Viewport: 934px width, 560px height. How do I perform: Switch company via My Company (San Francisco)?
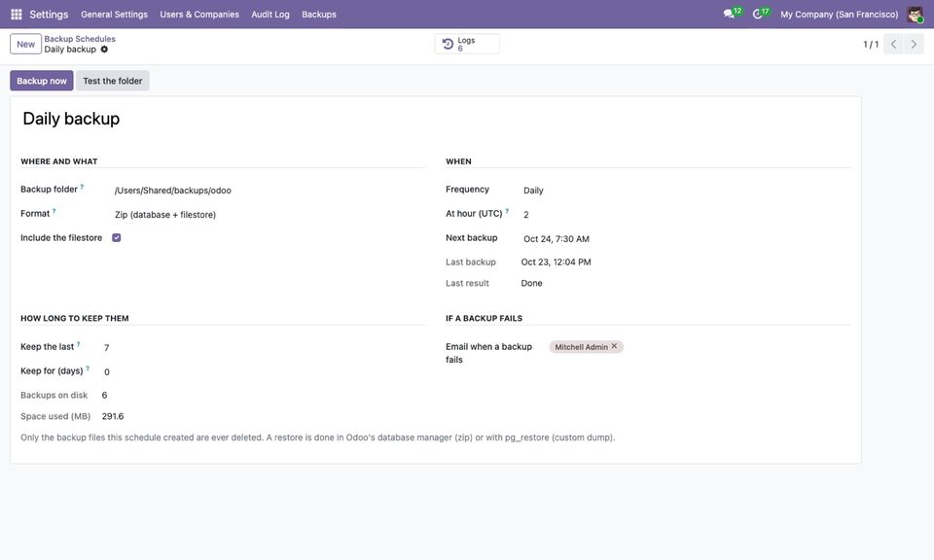coord(839,15)
